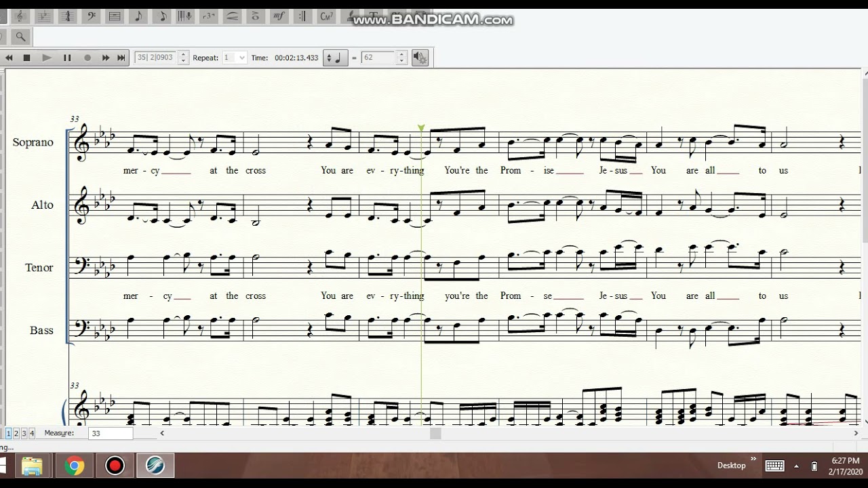The height and width of the screenshot is (488, 868).
Task: Adjust tempo with the stepper arrows
Action: pos(401,58)
